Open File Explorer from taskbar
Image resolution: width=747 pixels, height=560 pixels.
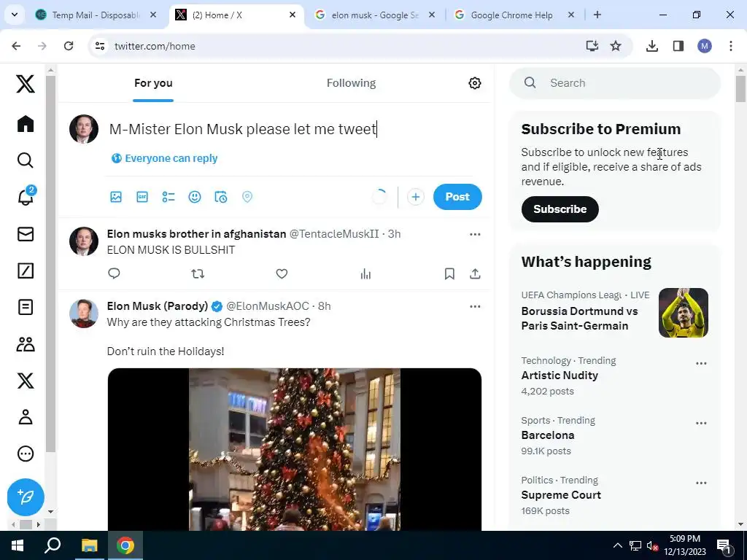coord(89,545)
